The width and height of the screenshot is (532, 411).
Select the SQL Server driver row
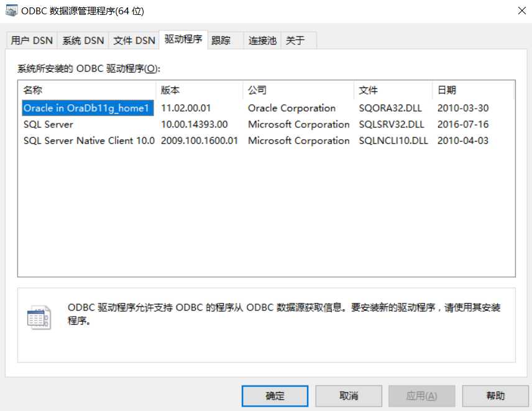48,124
